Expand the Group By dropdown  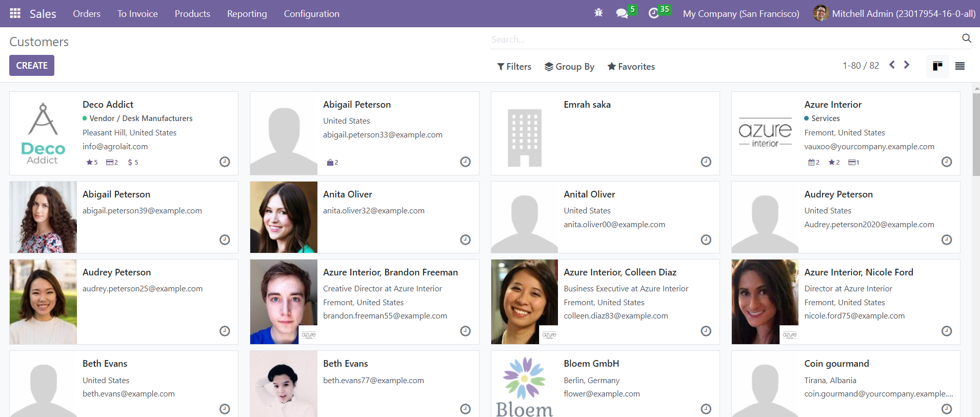coord(569,67)
